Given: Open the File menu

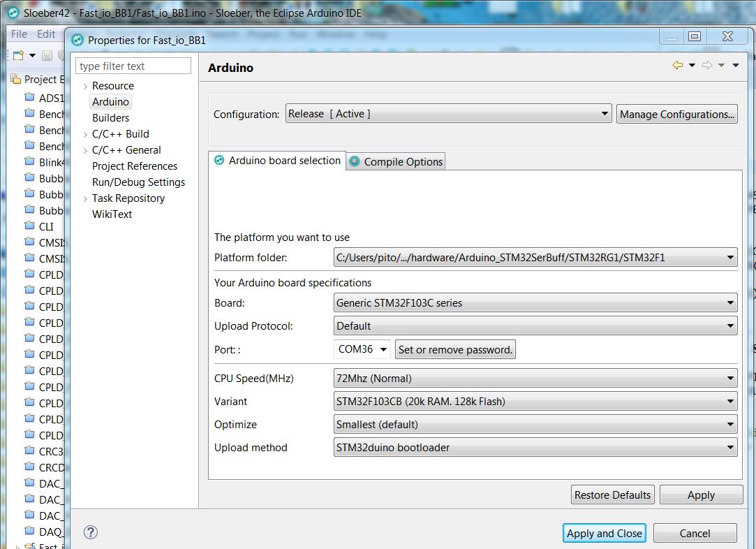Looking at the screenshot, I should tap(19, 34).
